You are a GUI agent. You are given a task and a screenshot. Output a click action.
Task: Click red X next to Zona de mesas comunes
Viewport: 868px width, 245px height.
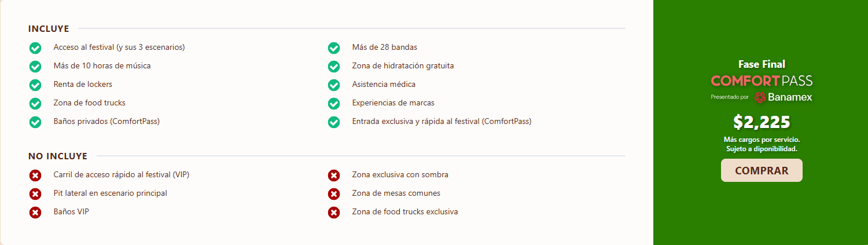[x=334, y=193]
